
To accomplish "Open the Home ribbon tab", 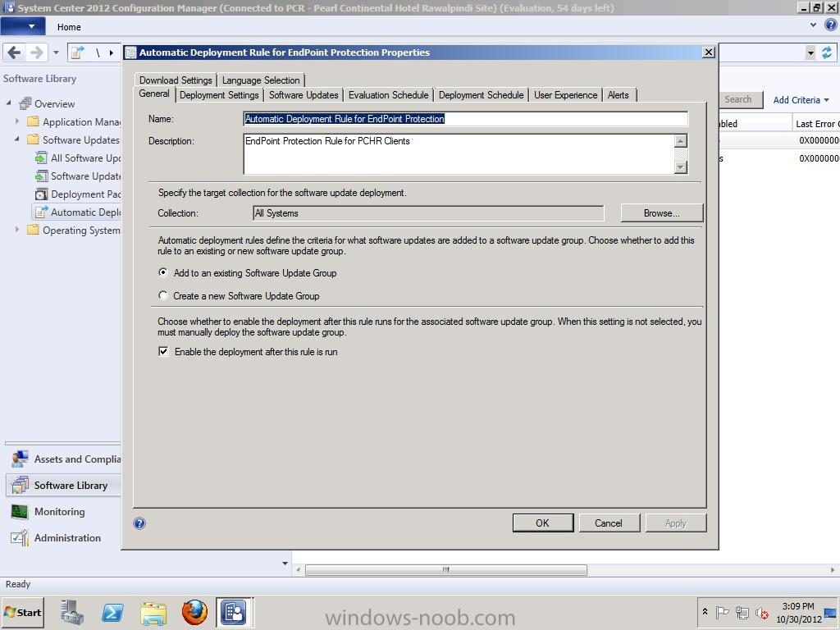I will (x=69, y=27).
